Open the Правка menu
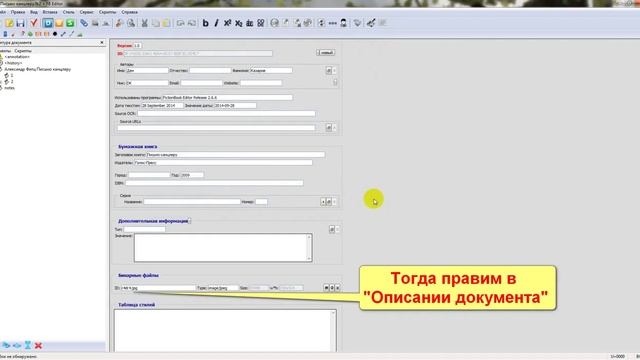The width and height of the screenshot is (640, 360). 18,12
